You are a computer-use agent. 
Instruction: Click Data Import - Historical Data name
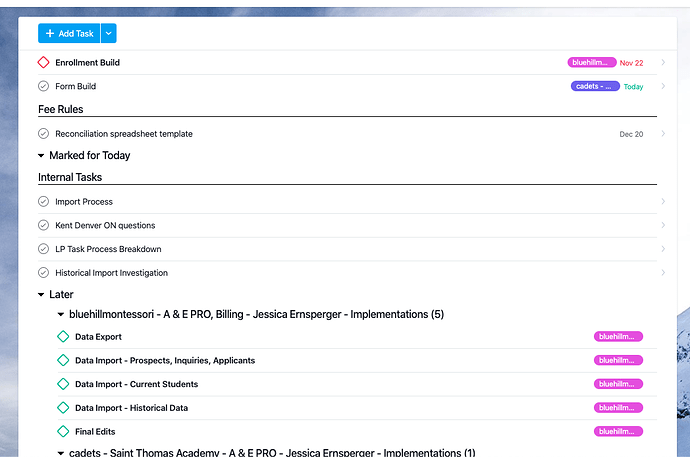coord(132,408)
